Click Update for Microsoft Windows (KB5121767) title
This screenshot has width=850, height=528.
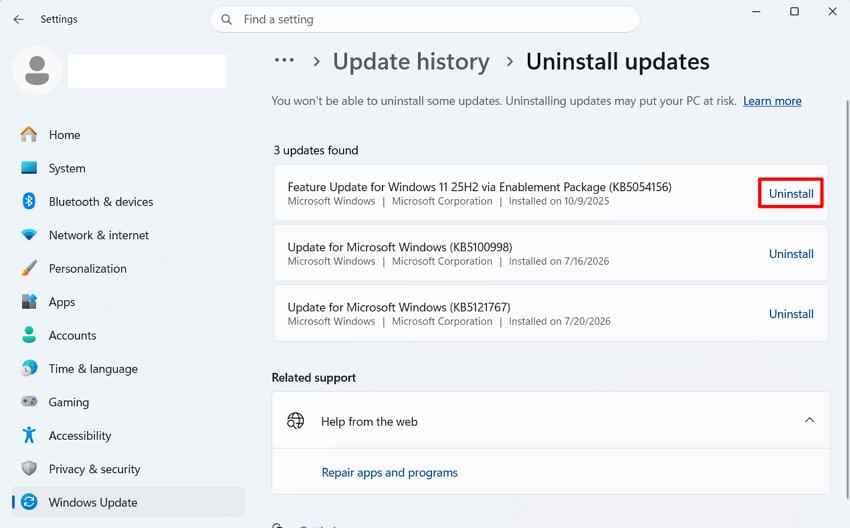[398, 307]
